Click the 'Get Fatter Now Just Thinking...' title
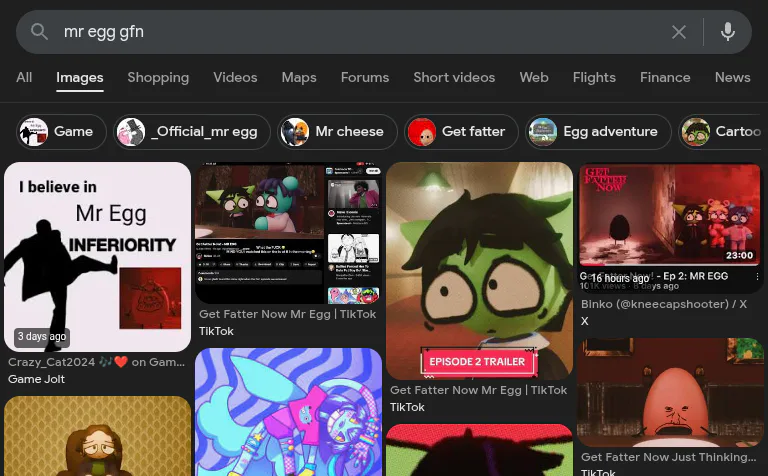The height and width of the screenshot is (476, 768). click(x=669, y=457)
